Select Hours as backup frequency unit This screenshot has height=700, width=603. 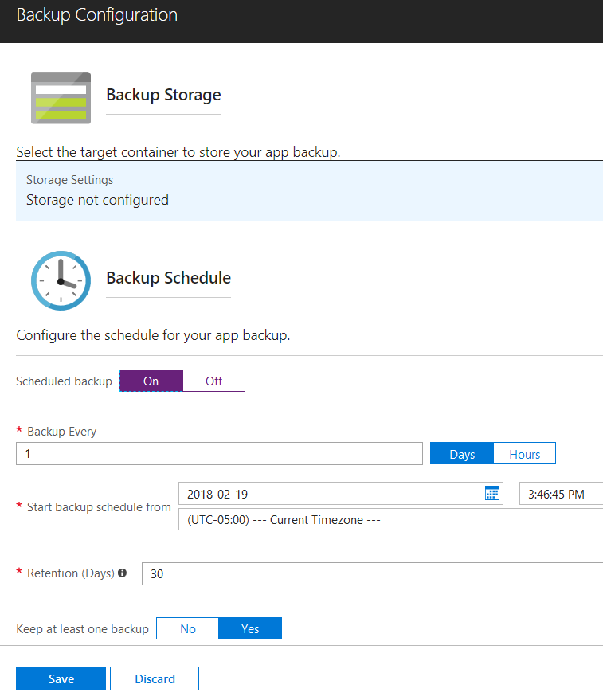524,454
